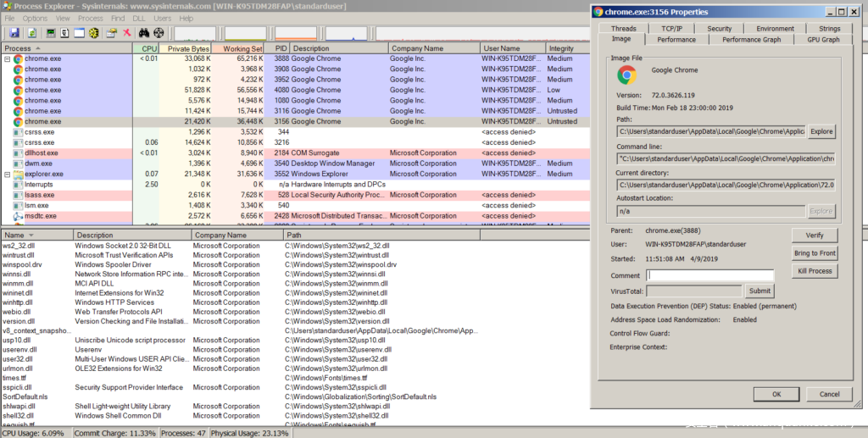Click the Verify button

(x=814, y=235)
